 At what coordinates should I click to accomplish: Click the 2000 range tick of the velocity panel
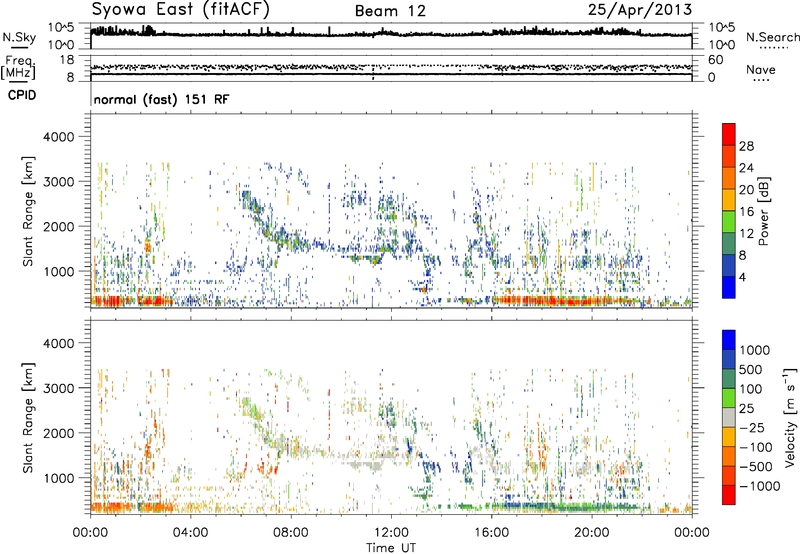58,434
